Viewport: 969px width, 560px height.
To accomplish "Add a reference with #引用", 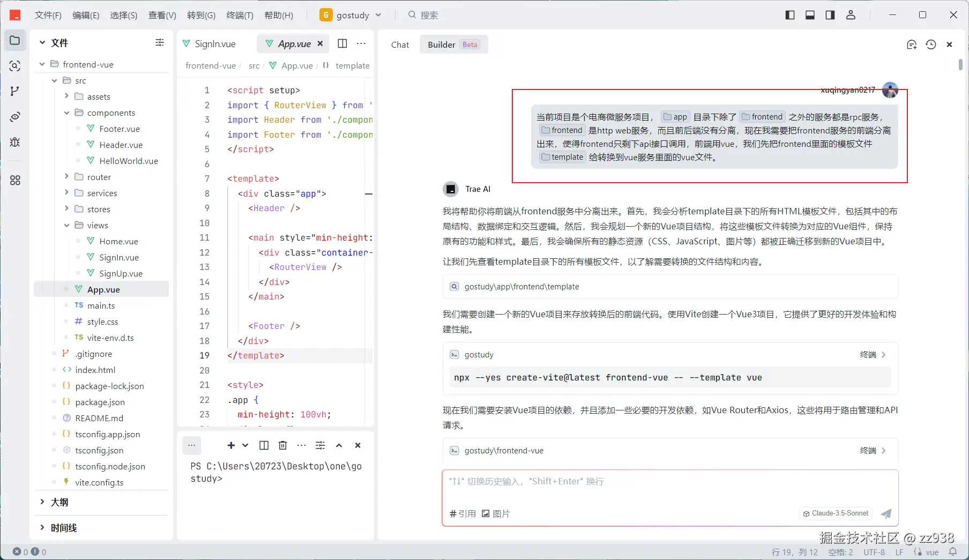I will tap(462, 513).
